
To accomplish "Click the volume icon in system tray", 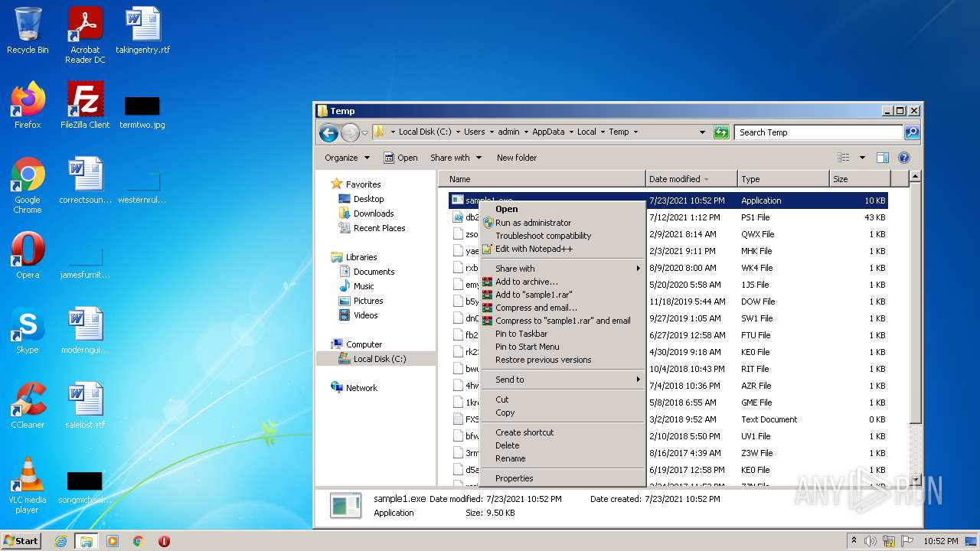I will [871, 541].
